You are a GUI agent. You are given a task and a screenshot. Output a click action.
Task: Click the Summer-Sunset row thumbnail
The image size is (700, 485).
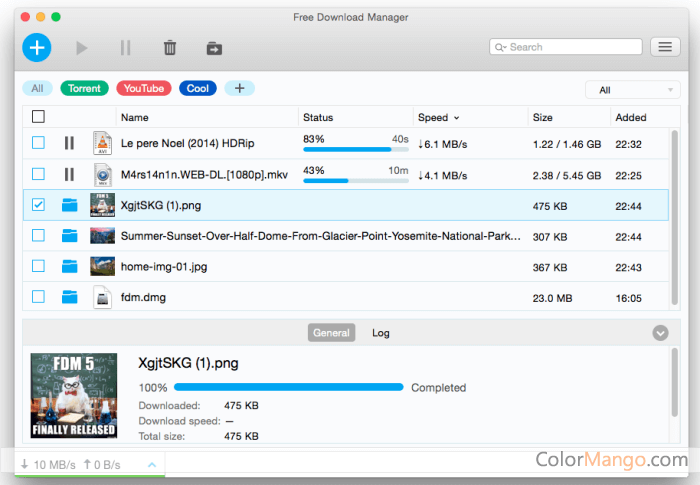point(102,235)
